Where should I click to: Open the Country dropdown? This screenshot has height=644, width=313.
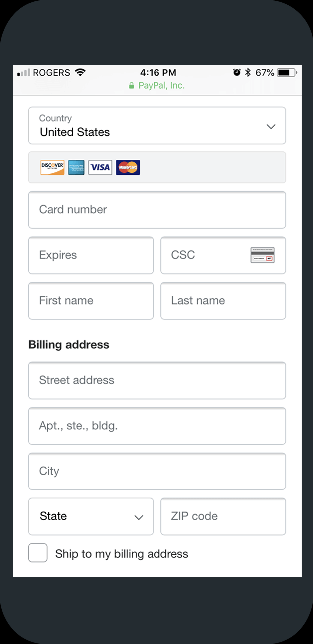coord(157,125)
